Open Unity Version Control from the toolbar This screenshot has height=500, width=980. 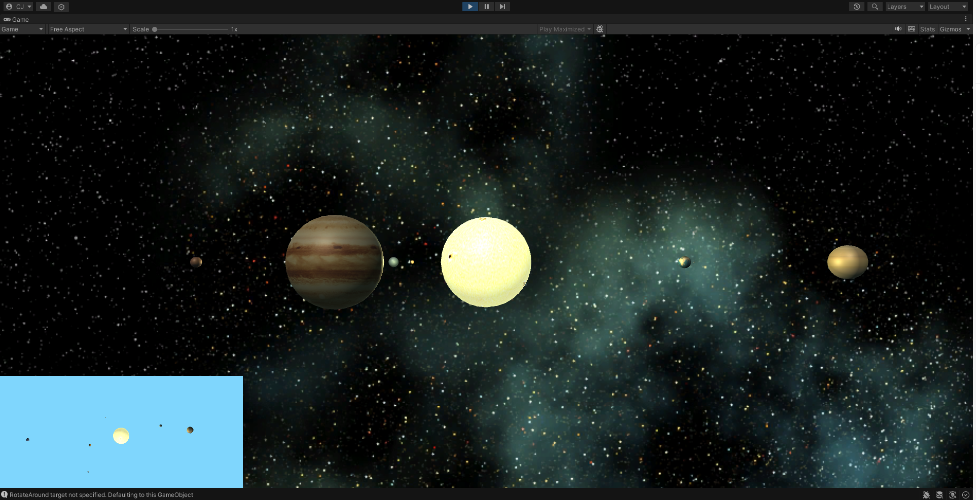61,7
